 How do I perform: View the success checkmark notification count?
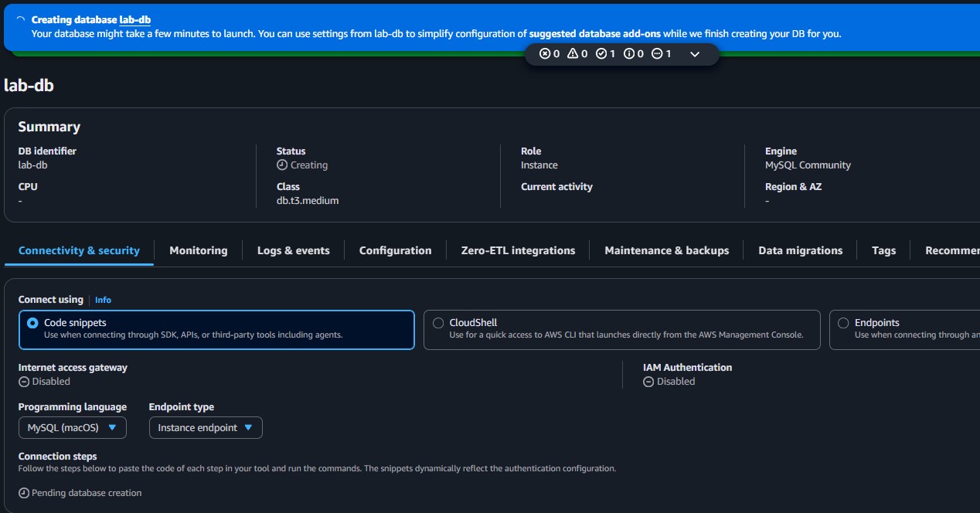(603, 53)
